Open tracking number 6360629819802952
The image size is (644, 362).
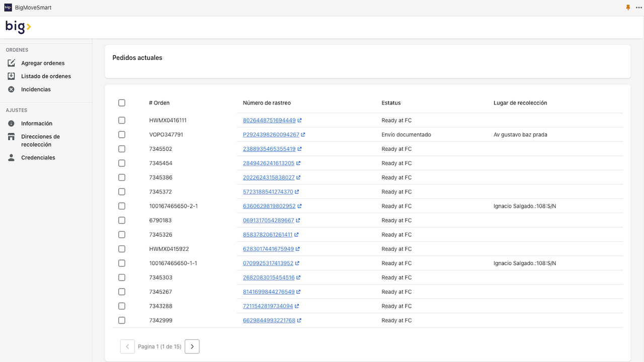269,206
